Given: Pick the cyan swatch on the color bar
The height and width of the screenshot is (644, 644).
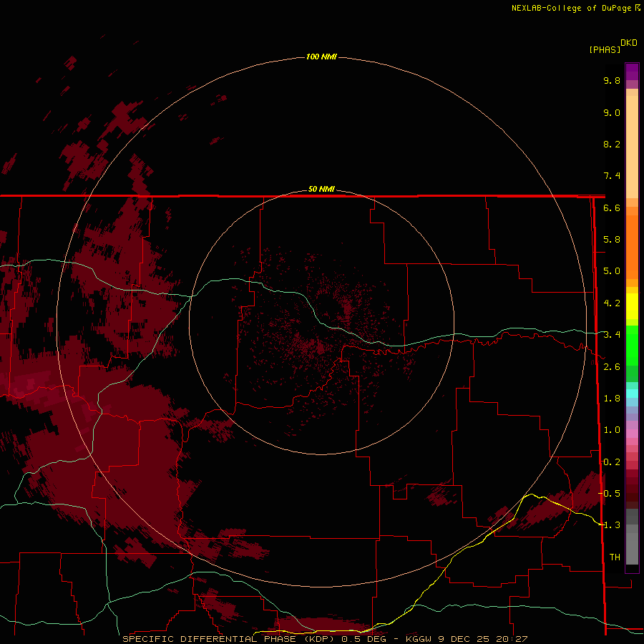Looking at the screenshot, I should [x=632, y=394].
